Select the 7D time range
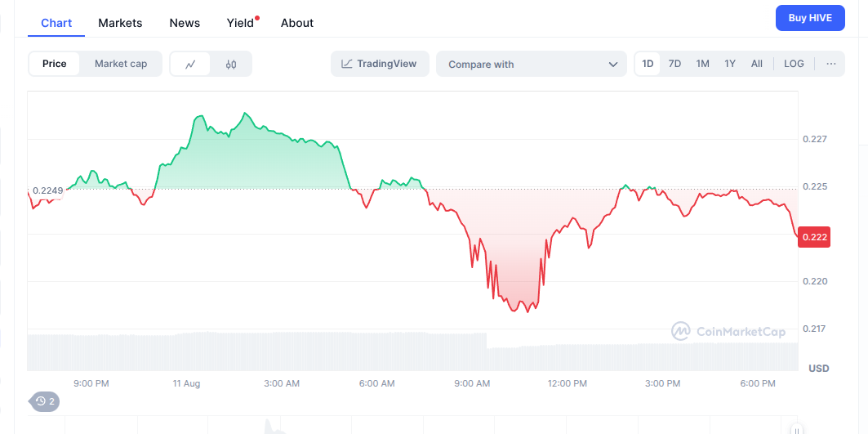The height and width of the screenshot is (434, 868). [x=674, y=64]
